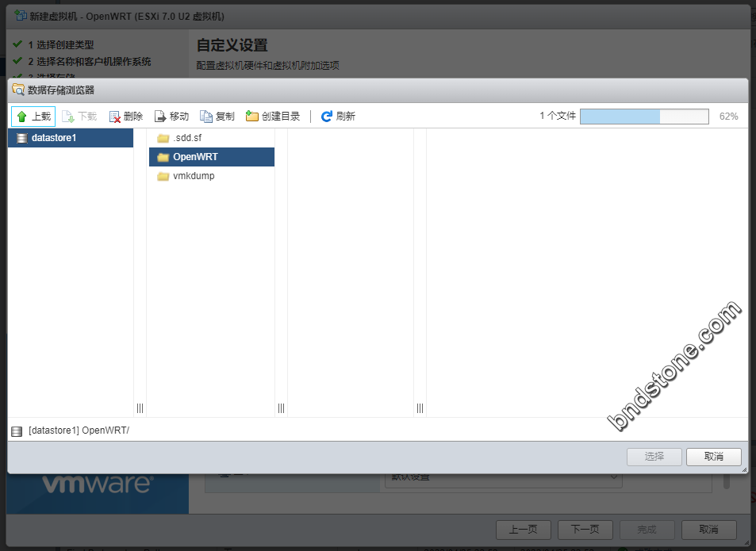Viewport: 756px width, 551px height.
Task: Click the .sdd.sf folder icon
Action: pos(163,138)
